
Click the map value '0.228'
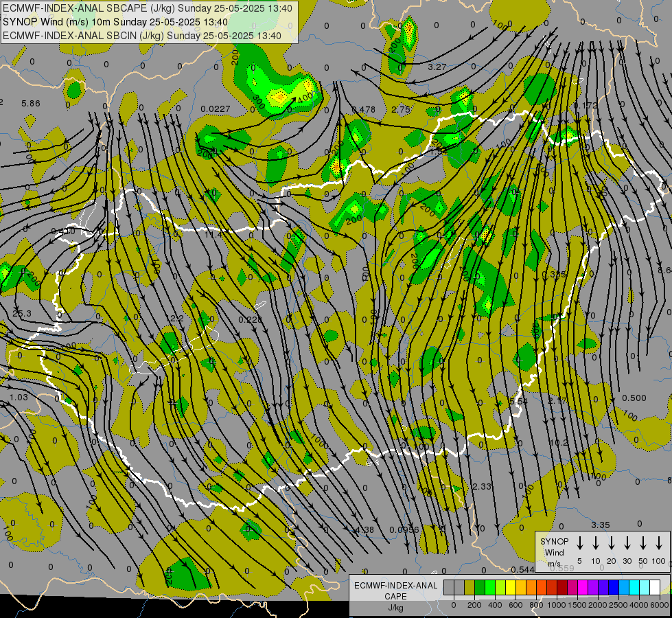251,319
